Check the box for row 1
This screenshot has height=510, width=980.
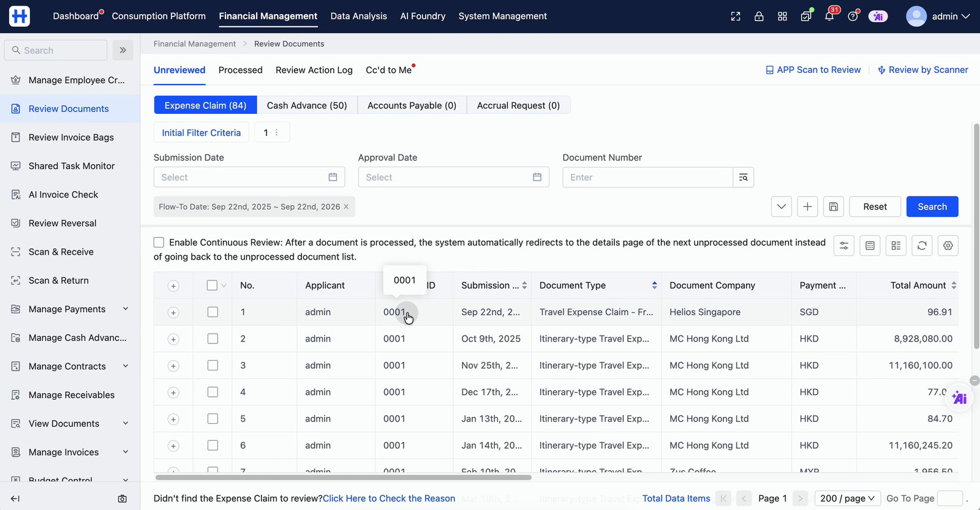point(213,312)
